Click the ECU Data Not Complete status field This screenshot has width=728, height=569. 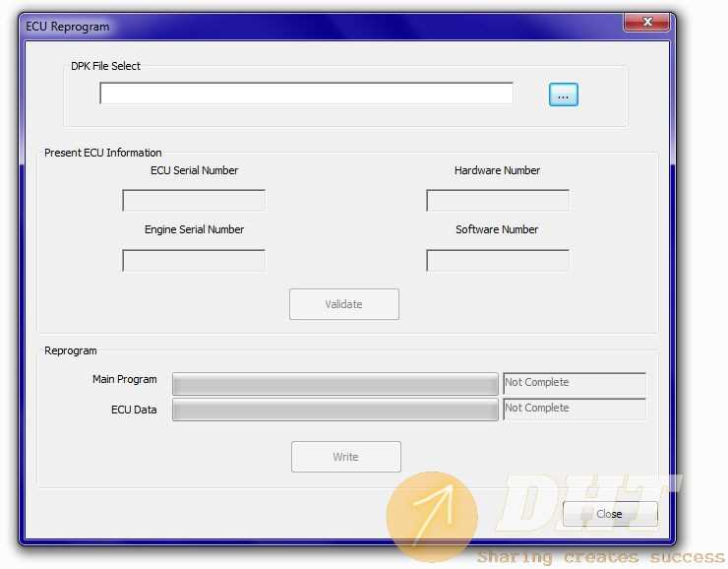tap(575, 409)
